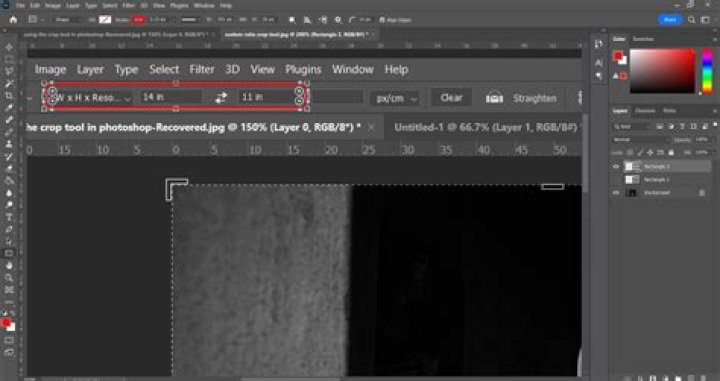Select the Crop tool in the toolbar

(x=9, y=95)
